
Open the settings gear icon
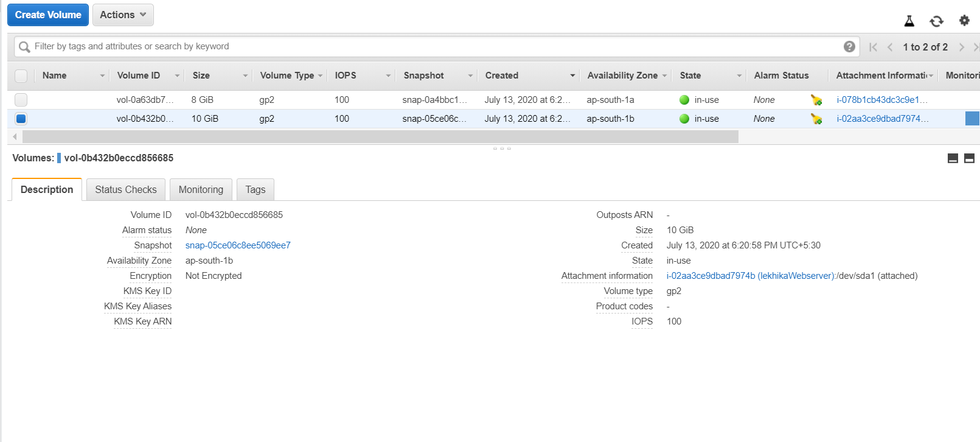[x=964, y=21]
